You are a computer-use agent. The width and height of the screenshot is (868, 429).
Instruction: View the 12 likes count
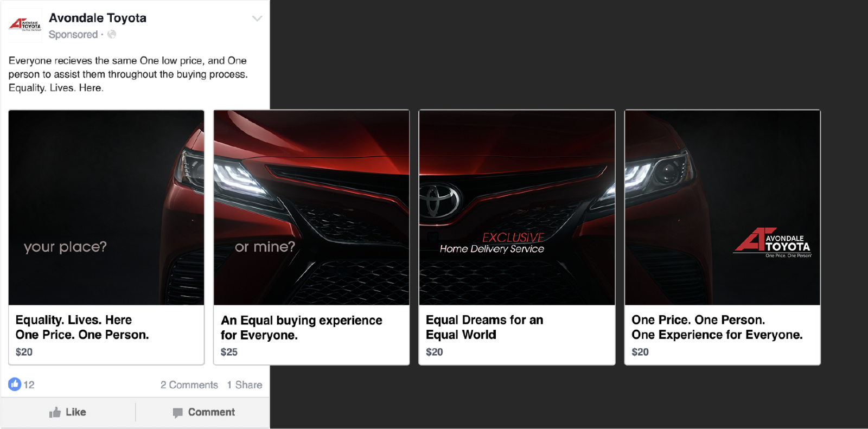[29, 385]
